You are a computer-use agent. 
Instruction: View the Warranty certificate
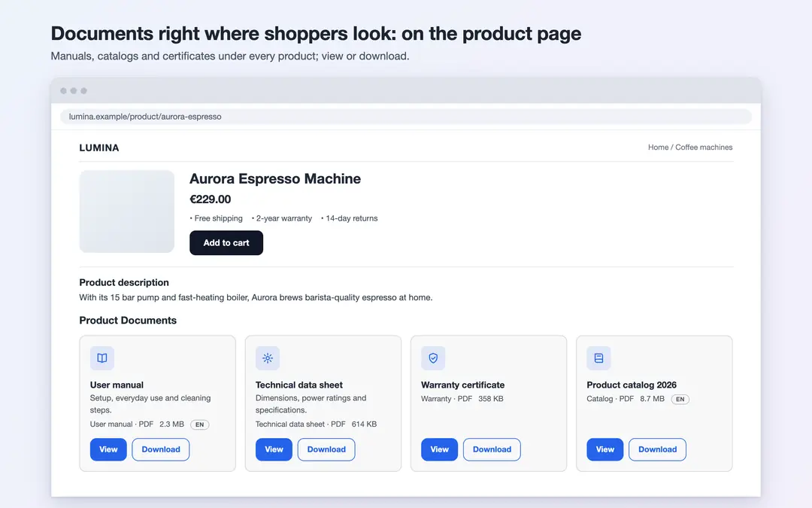[439, 449]
